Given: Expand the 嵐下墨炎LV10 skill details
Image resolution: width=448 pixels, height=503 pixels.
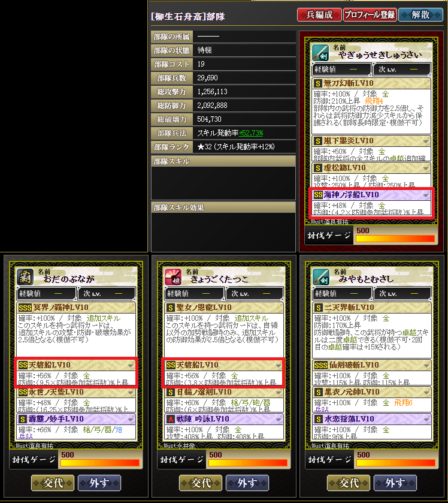Looking at the screenshot, I should (426, 141).
